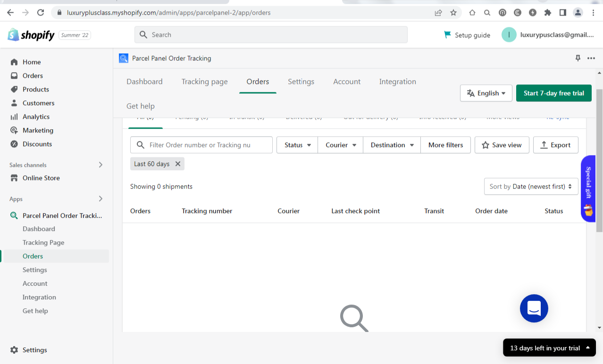Remove the Last 60 days filter chip
The height and width of the screenshot is (364, 603).
178,164
